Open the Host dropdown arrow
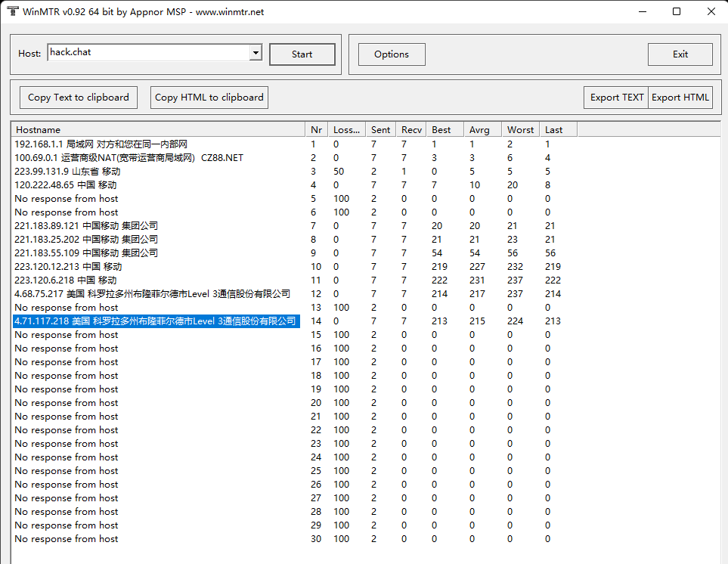The image size is (728, 564). (256, 52)
